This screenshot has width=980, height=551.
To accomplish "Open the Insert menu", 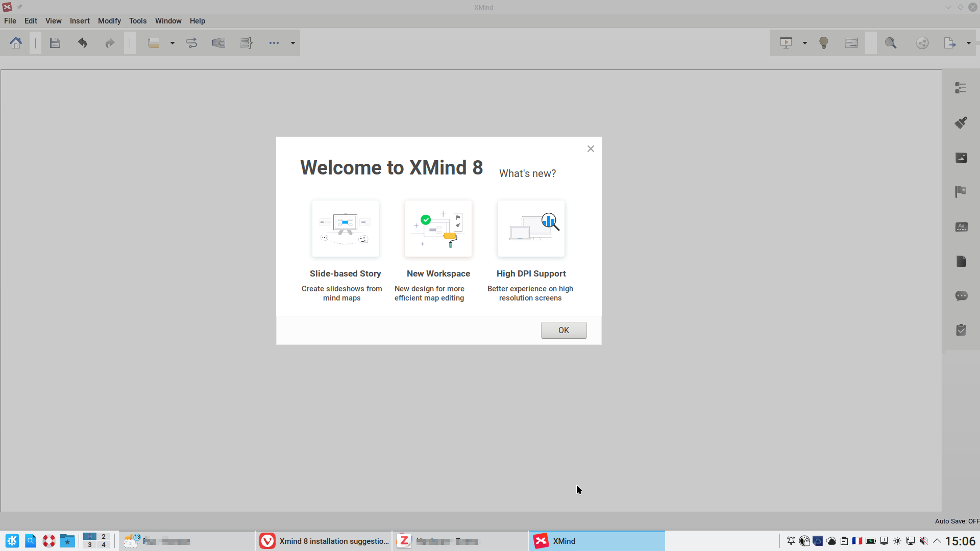I will coord(80,21).
